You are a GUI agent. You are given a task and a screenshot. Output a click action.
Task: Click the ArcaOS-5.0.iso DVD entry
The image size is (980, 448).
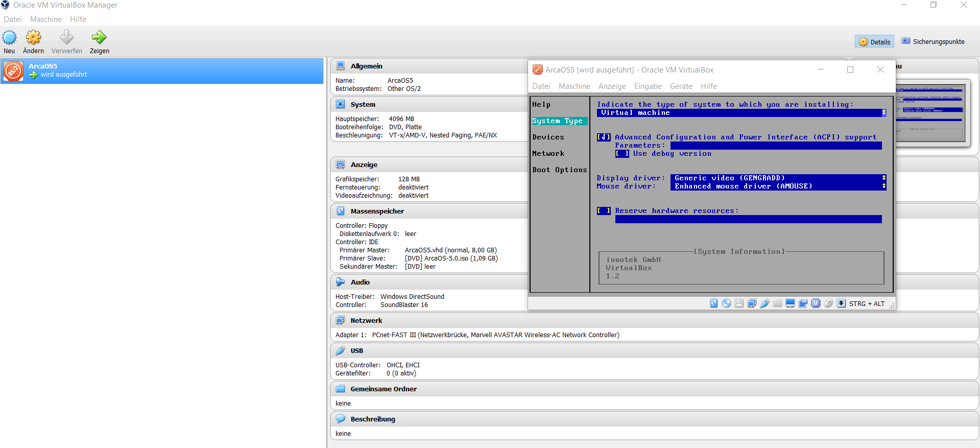tap(451, 258)
